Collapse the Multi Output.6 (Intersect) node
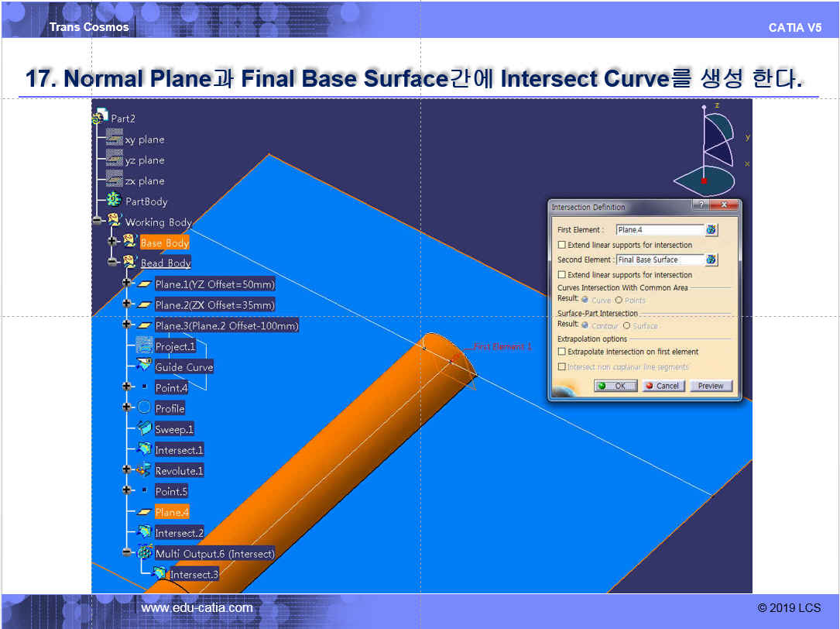This screenshot has width=840, height=629. pos(127,553)
